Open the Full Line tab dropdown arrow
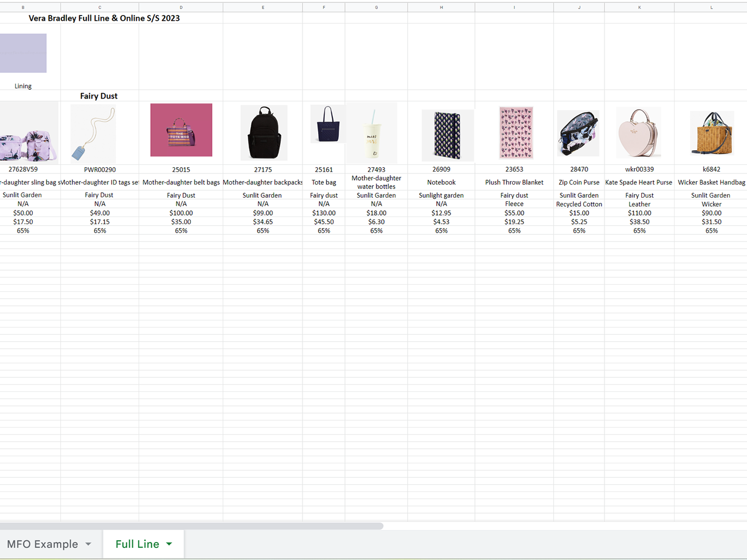The image size is (747, 560). 169,544
